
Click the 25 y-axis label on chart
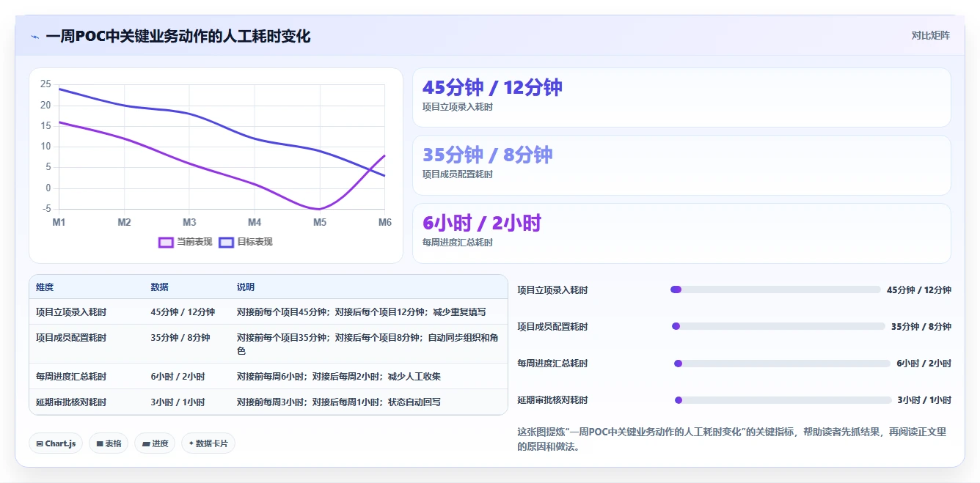(x=45, y=84)
